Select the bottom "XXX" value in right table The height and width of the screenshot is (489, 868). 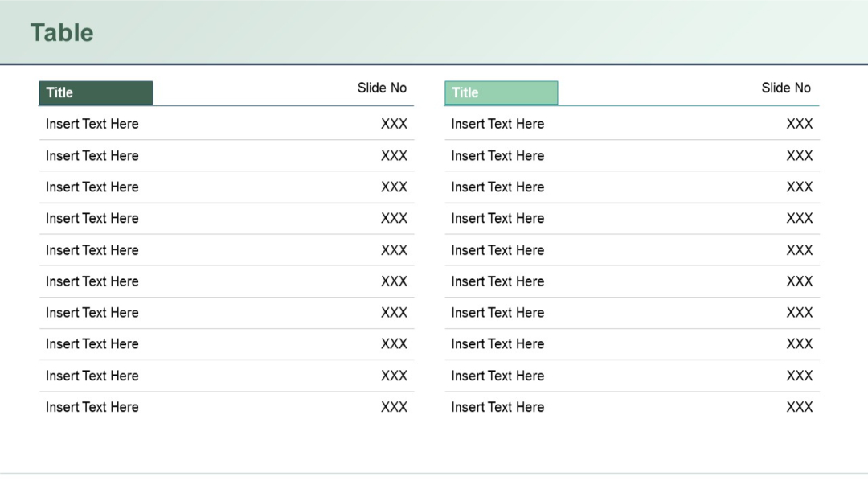pyautogui.click(x=800, y=407)
